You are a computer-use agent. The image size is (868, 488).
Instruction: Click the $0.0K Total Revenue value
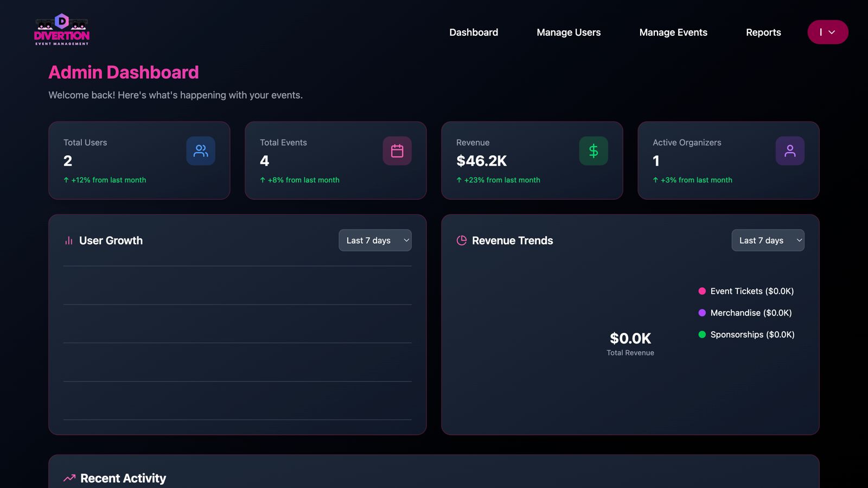(x=630, y=339)
